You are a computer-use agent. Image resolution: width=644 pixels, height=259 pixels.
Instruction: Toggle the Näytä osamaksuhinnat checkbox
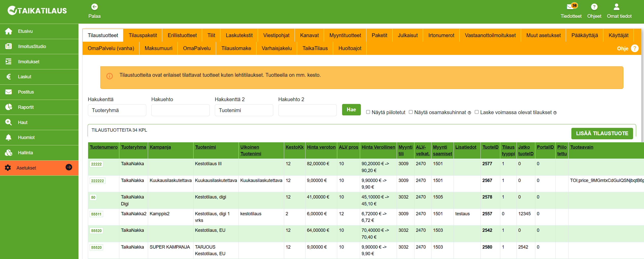[411, 112]
